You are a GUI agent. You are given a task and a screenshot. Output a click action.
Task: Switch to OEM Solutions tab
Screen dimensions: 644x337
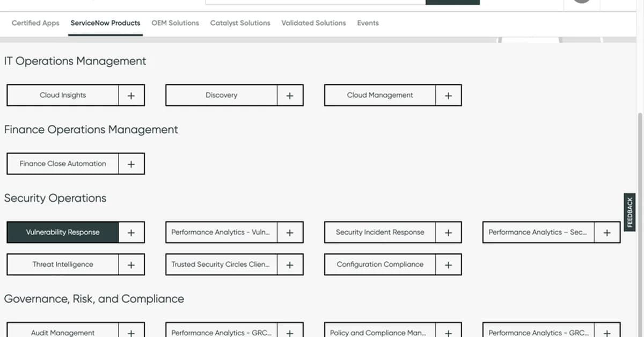[x=175, y=23]
